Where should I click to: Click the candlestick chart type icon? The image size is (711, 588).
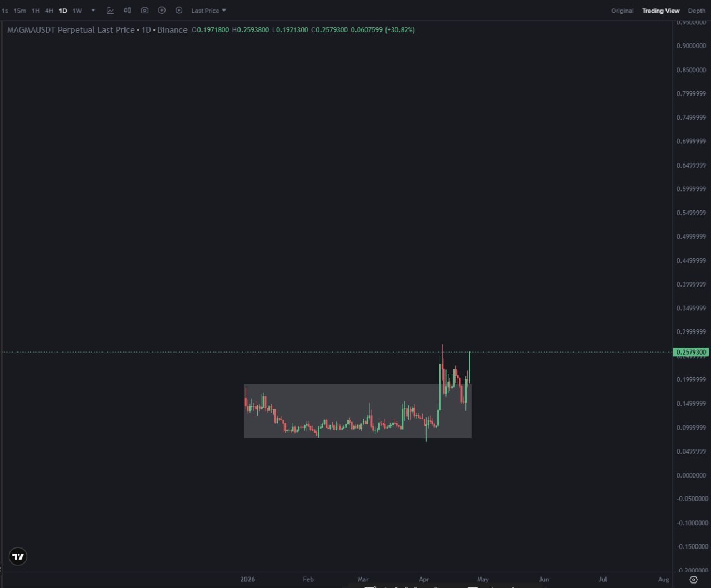[x=127, y=11]
